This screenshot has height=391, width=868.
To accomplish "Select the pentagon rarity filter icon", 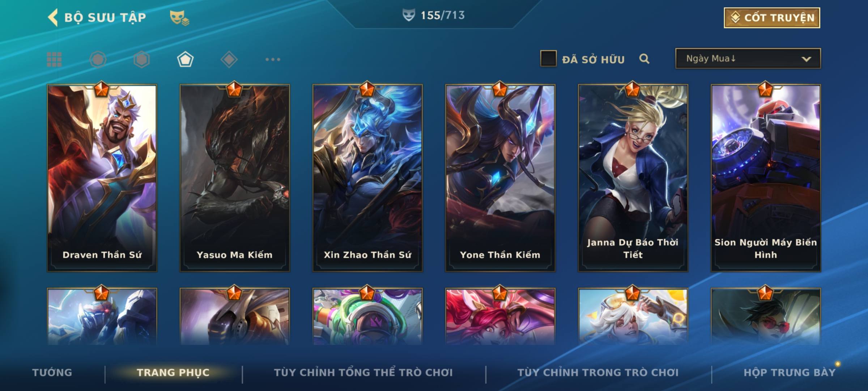I will coord(185,59).
